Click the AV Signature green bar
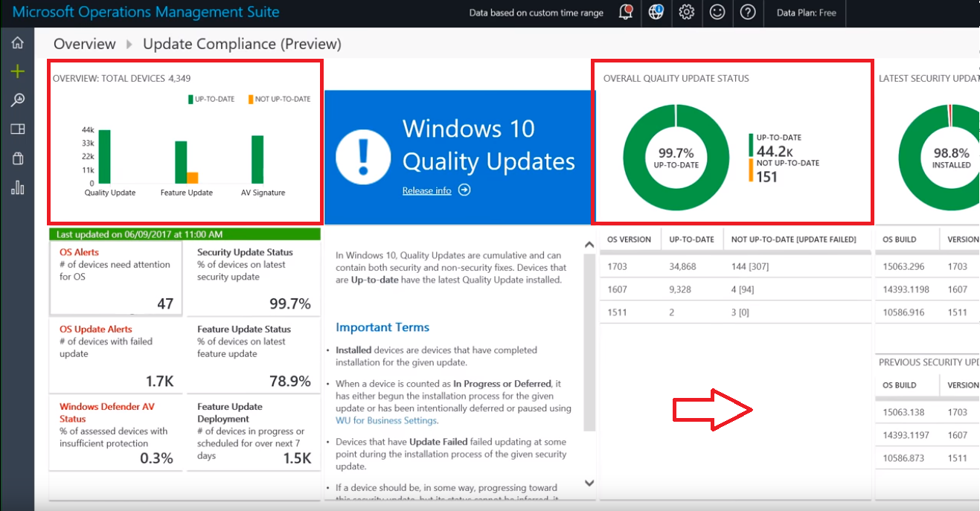Viewport: 980px width, 511px height. (x=257, y=159)
